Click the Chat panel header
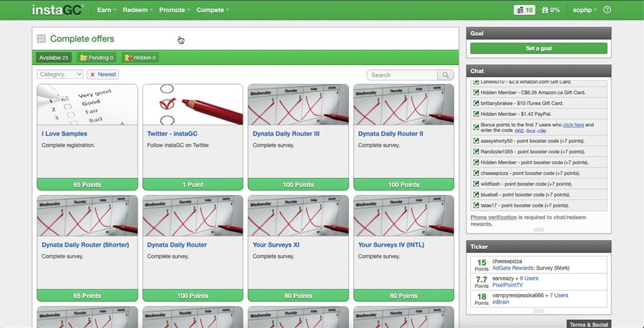 tap(538, 71)
